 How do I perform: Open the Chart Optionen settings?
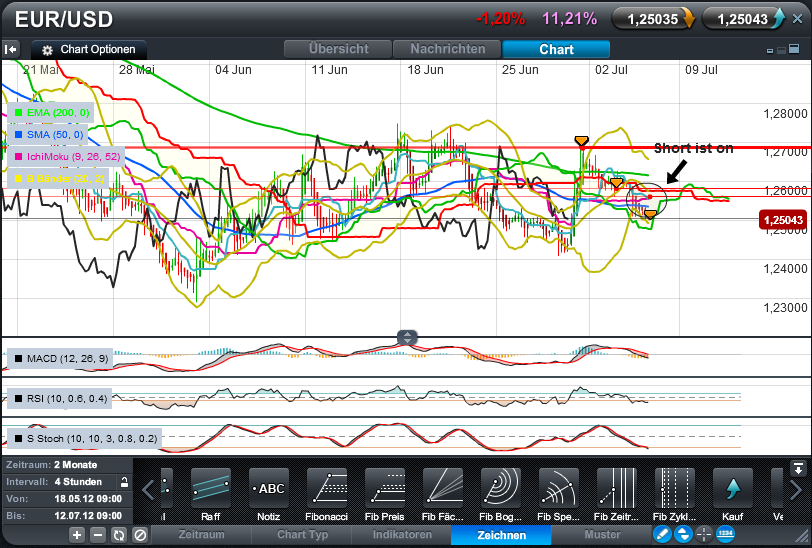click(89, 50)
